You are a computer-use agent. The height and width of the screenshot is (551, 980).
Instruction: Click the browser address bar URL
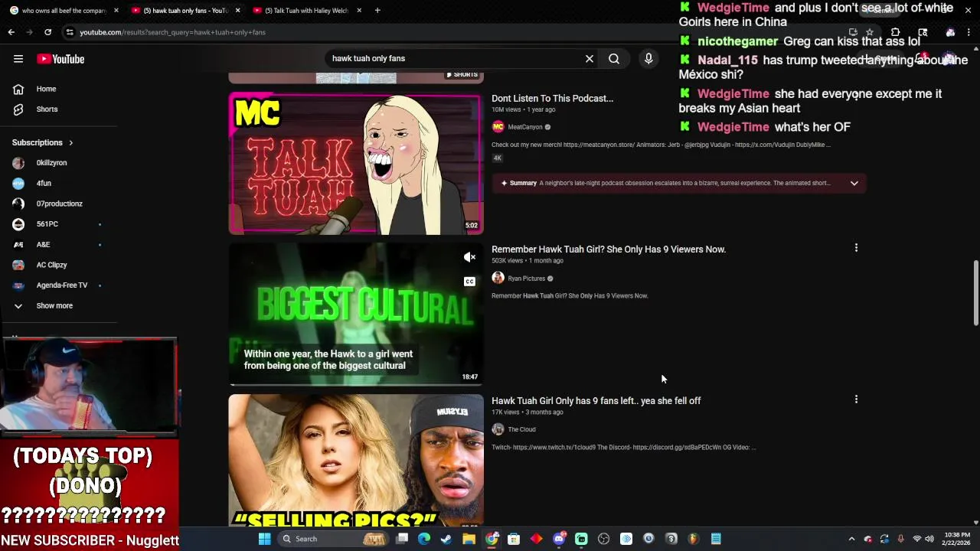coord(172,32)
